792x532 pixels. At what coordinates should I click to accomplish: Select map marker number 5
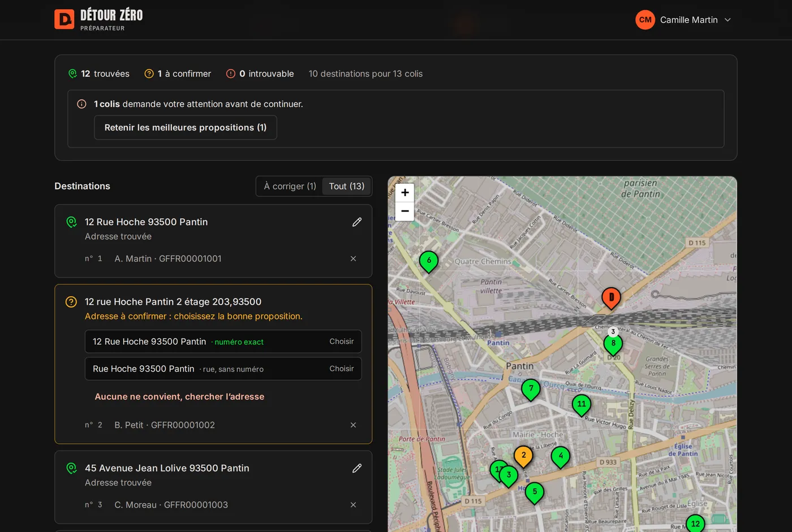(535, 492)
